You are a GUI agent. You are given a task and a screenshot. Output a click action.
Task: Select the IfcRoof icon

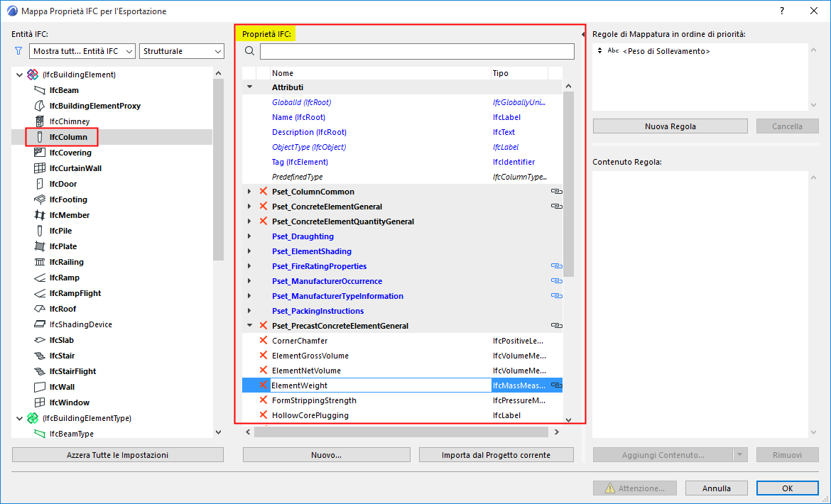click(40, 309)
